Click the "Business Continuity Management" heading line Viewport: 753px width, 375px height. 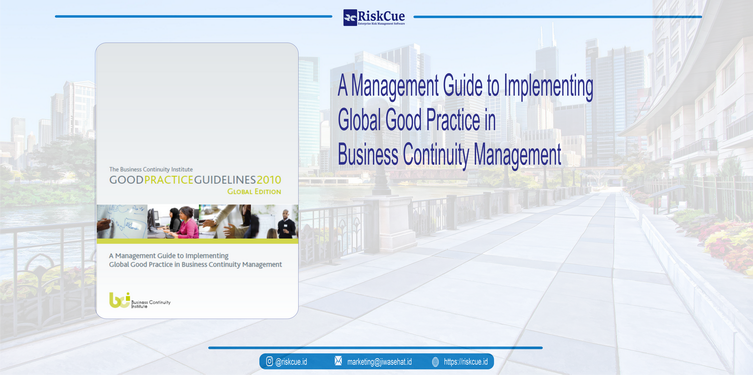click(449, 156)
